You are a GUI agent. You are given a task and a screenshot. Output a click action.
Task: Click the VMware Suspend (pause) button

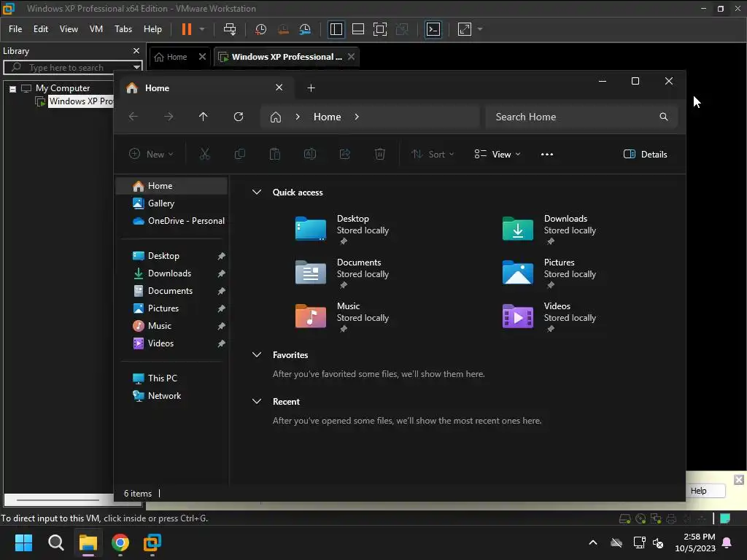[187, 29]
